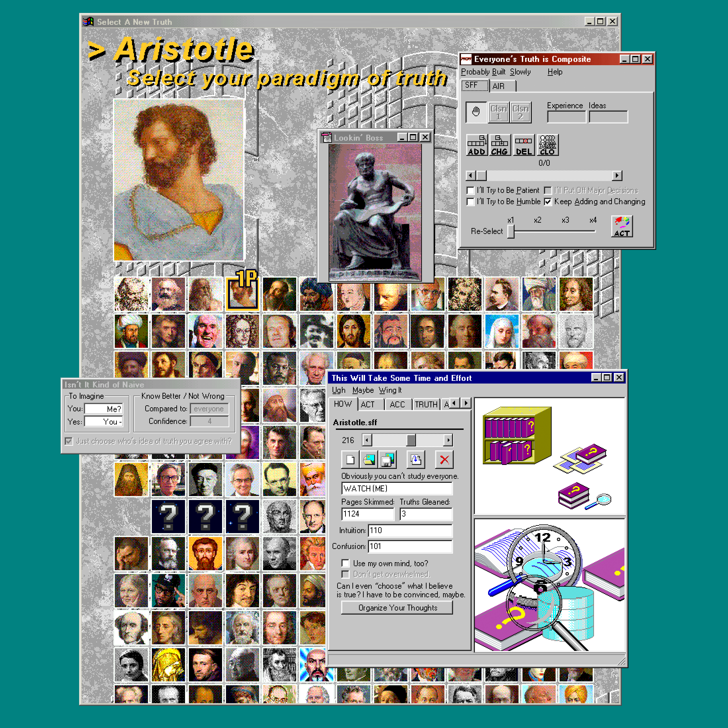Switch to the ACC tab
728x728 pixels.
398,404
